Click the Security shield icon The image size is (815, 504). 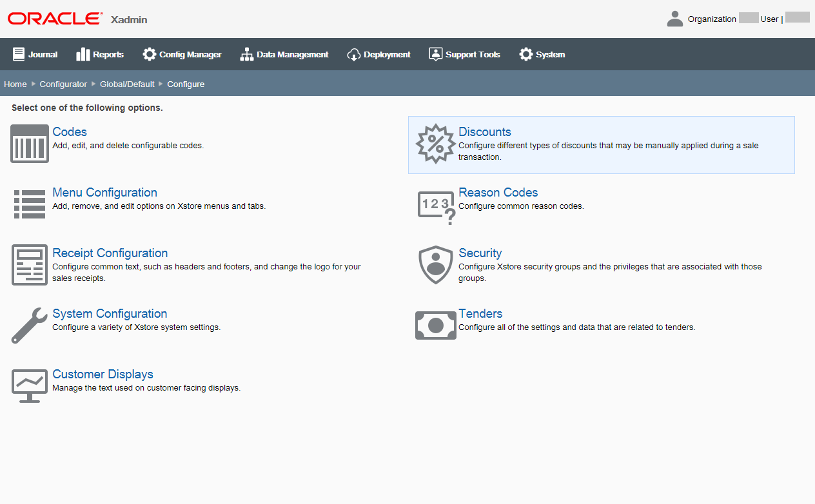pyautogui.click(x=435, y=264)
